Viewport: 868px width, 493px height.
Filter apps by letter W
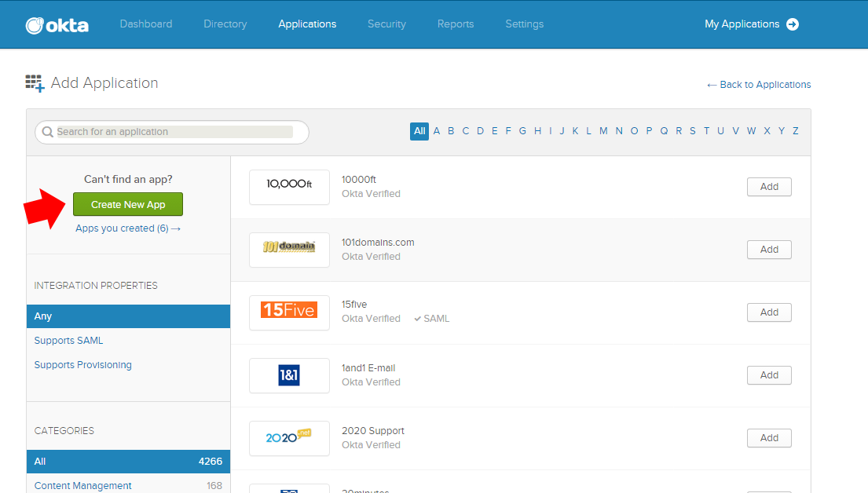point(751,131)
